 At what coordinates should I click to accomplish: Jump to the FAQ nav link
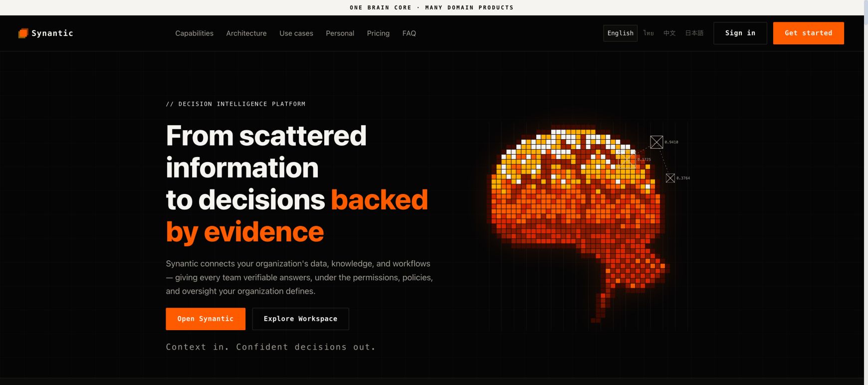(409, 33)
